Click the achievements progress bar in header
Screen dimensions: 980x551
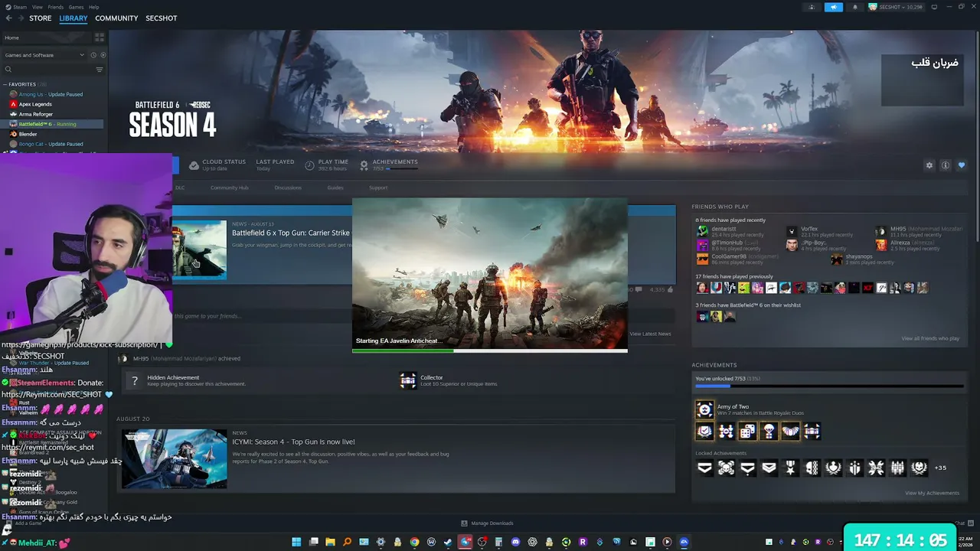pyautogui.click(x=402, y=168)
